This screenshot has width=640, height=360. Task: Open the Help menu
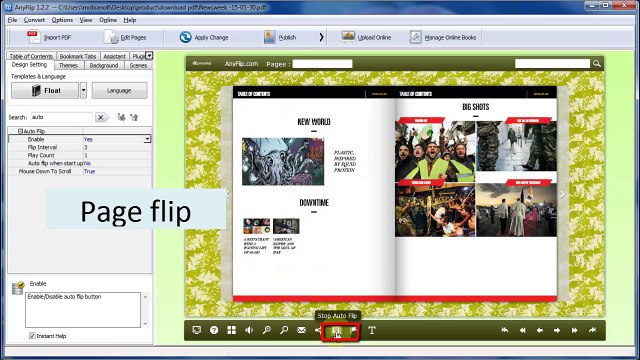(130, 20)
